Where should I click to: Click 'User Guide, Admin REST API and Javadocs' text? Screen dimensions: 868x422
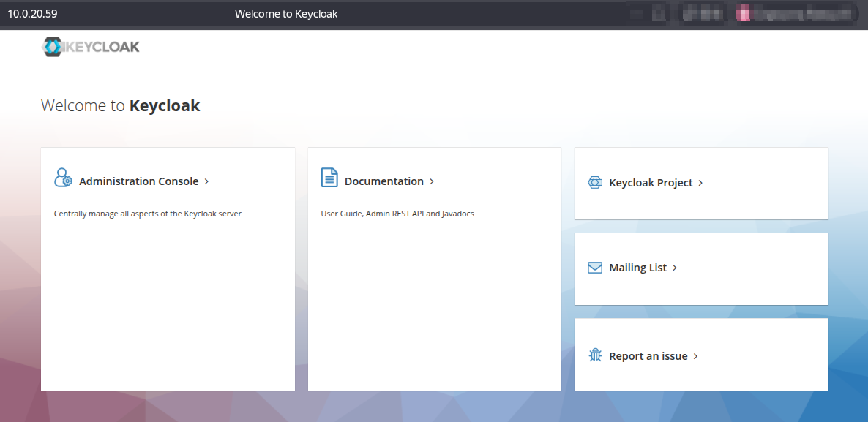(x=397, y=214)
